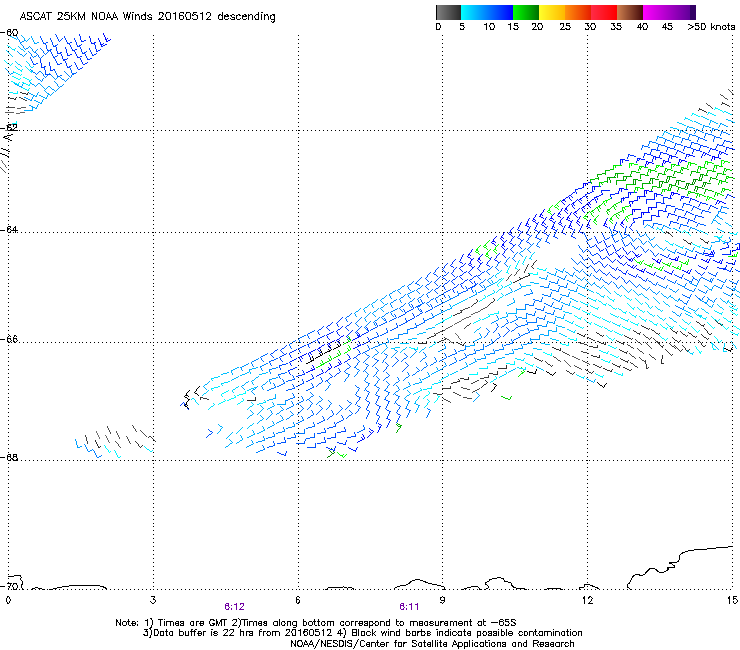Click the green 15-20 knots color segment
740x650 pixels.
(526, 12)
